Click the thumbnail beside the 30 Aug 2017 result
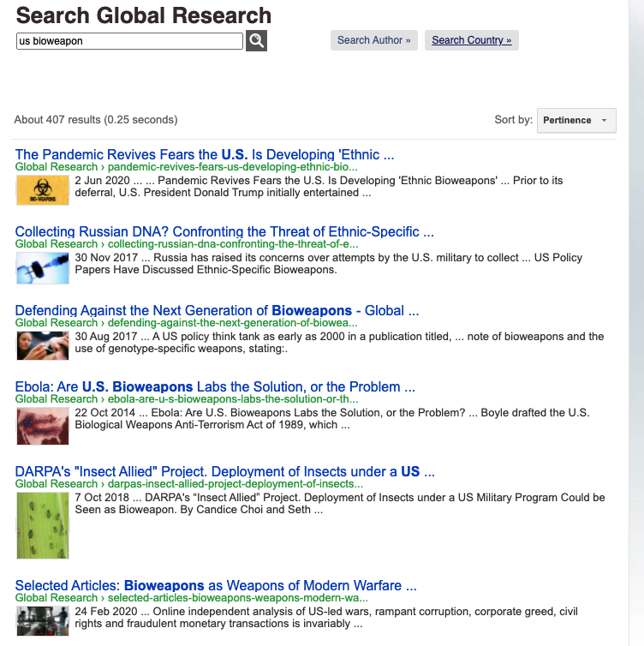Screen dimensions: 644x646 (x=43, y=345)
